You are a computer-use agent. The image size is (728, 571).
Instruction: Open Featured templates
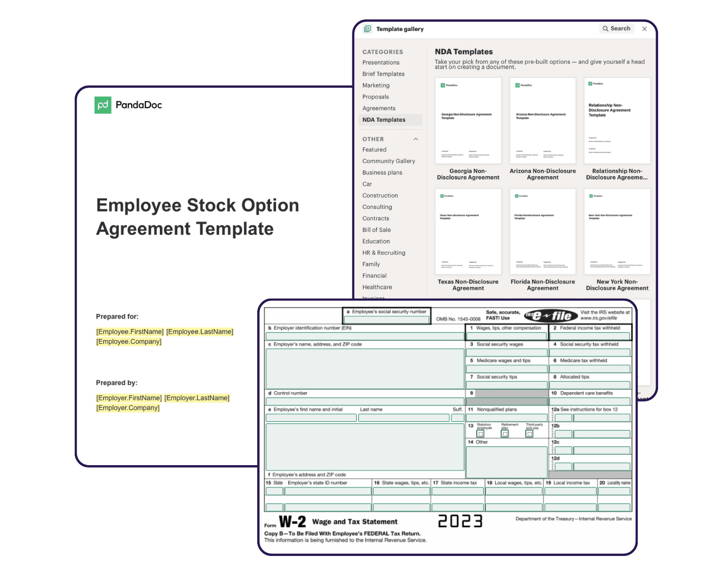point(374,150)
